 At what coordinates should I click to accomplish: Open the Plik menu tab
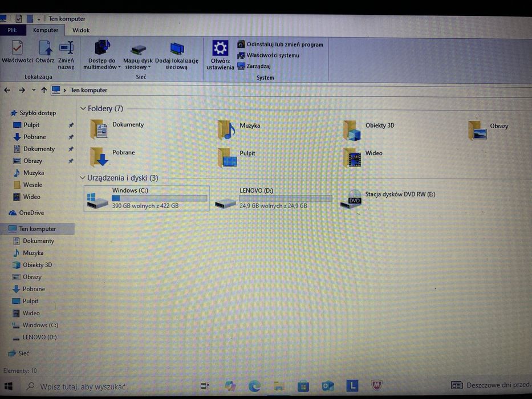(12, 30)
